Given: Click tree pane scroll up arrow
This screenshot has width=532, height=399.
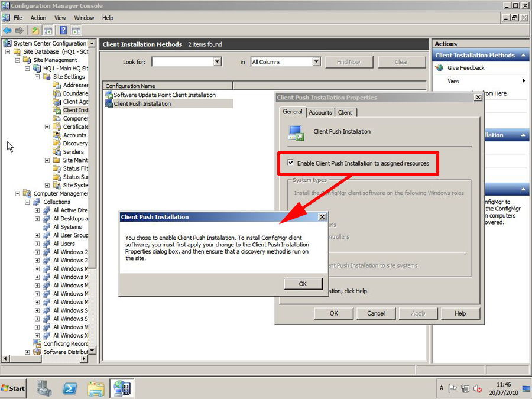Looking at the screenshot, I should [x=92, y=43].
